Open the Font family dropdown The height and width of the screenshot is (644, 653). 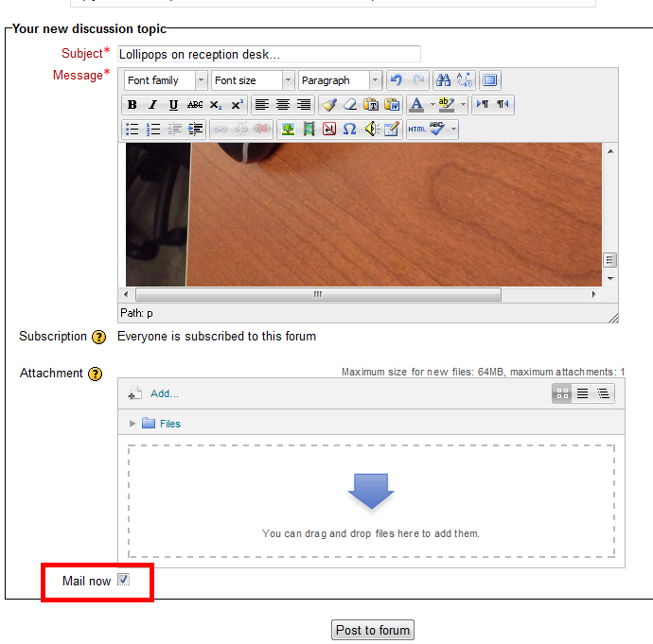(165, 80)
